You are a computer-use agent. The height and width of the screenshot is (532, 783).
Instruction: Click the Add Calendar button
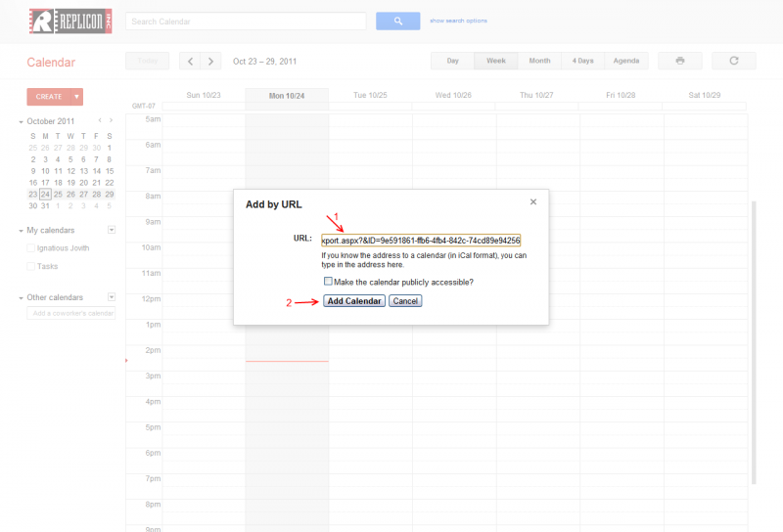point(354,301)
